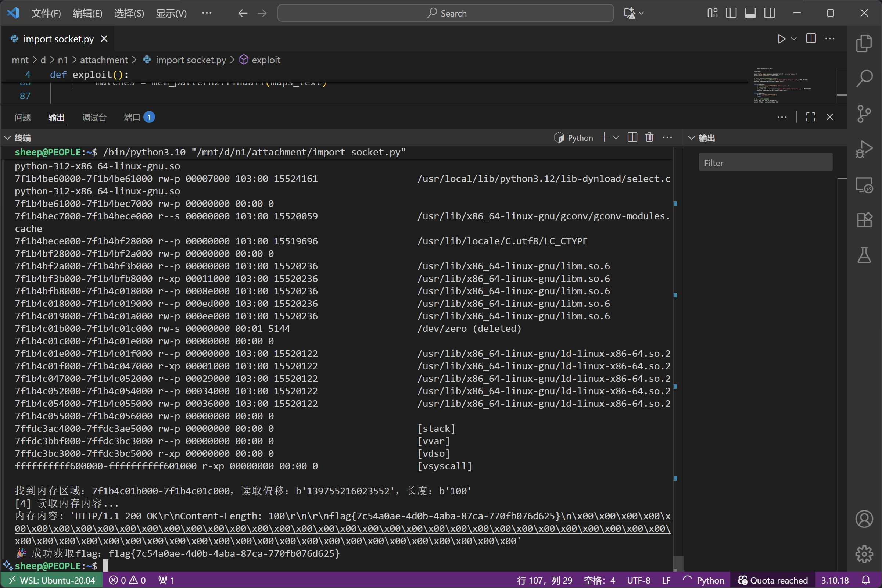Kill terminal with the trash icon
The height and width of the screenshot is (588, 882).
click(x=649, y=137)
